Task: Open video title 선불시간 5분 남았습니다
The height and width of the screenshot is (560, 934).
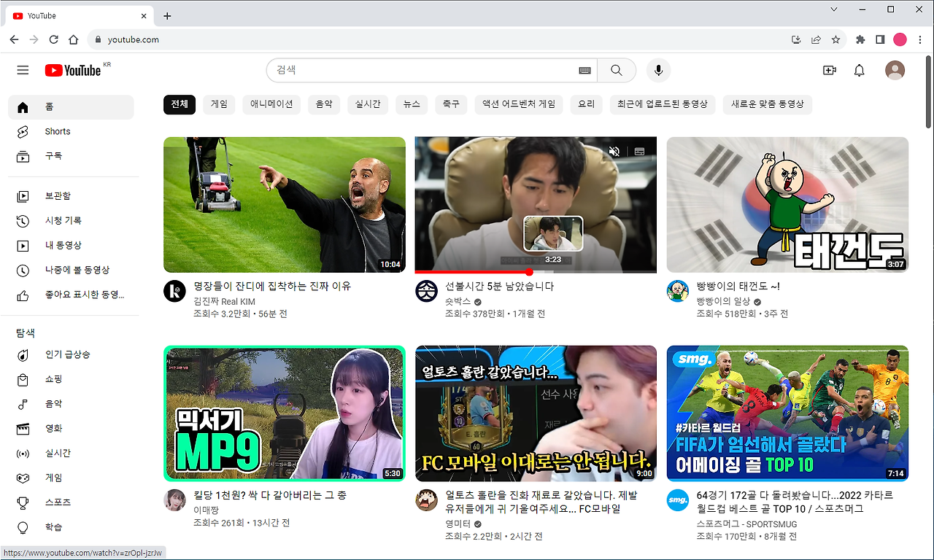Action: [499, 287]
